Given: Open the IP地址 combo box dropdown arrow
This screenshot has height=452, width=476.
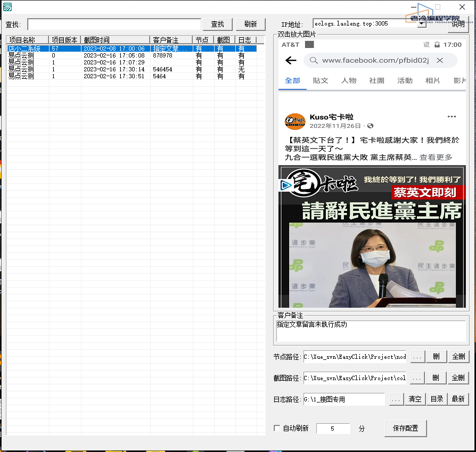Looking at the screenshot, I should tap(421, 23).
